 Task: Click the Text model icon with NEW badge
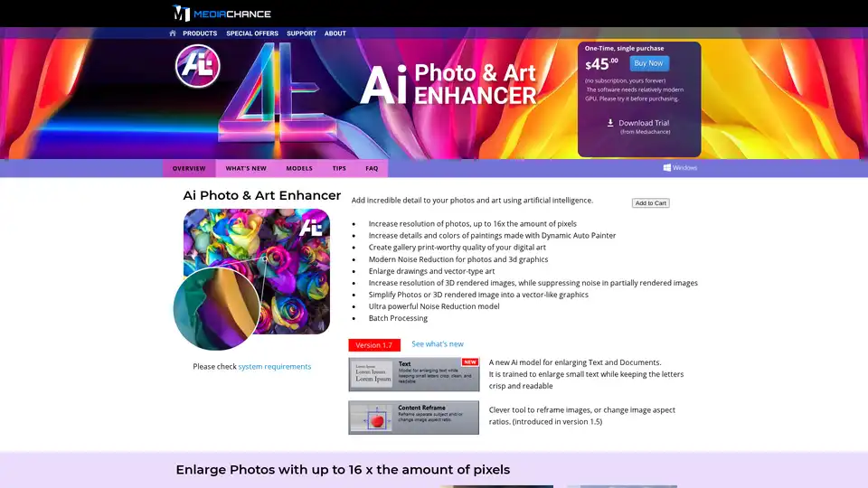pos(413,374)
